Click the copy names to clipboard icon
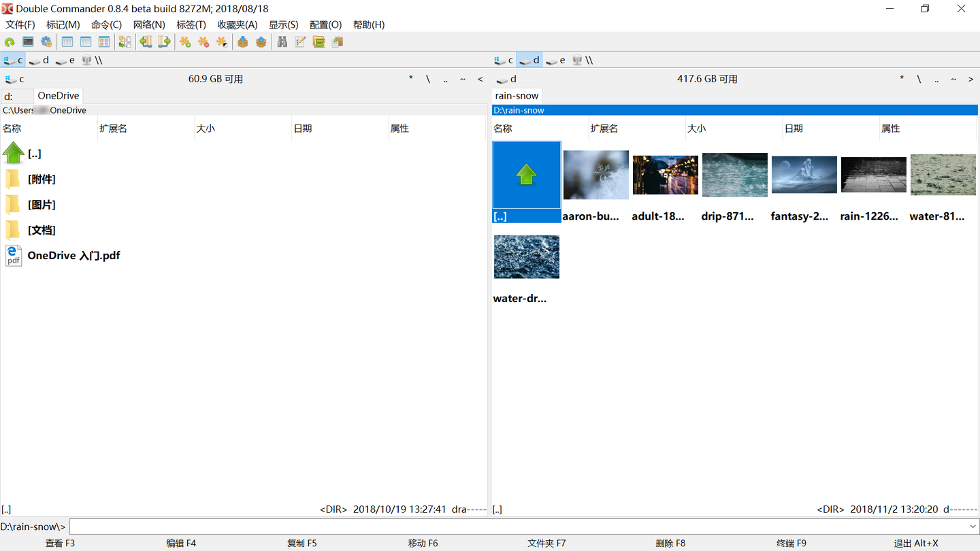This screenshot has width=980, height=551. point(338,42)
